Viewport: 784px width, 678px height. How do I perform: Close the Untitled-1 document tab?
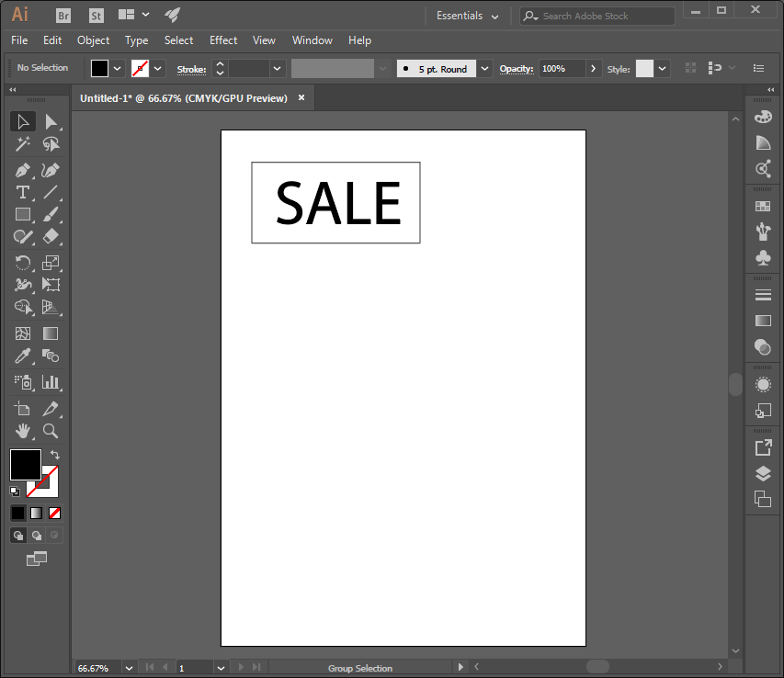301,98
